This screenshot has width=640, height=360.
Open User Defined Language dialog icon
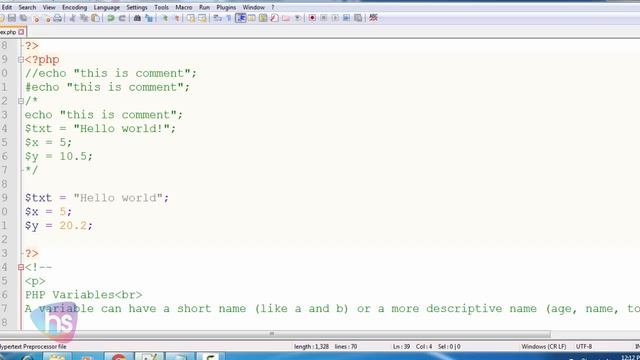[x=251, y=18]
